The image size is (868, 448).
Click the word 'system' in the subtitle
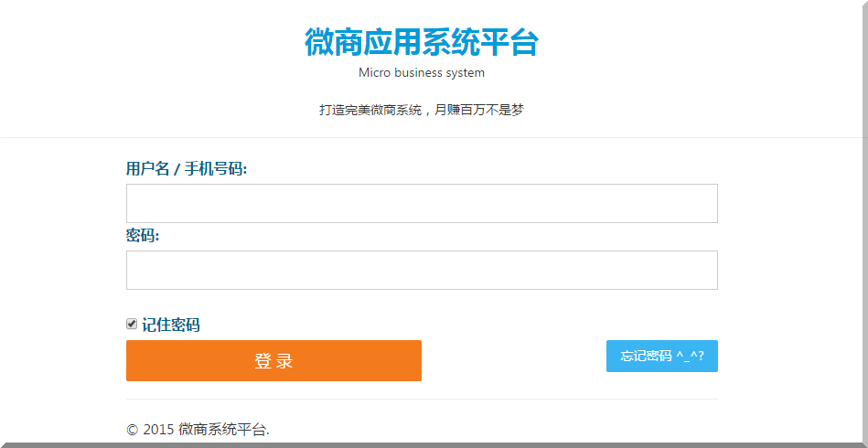pos(465,72)
